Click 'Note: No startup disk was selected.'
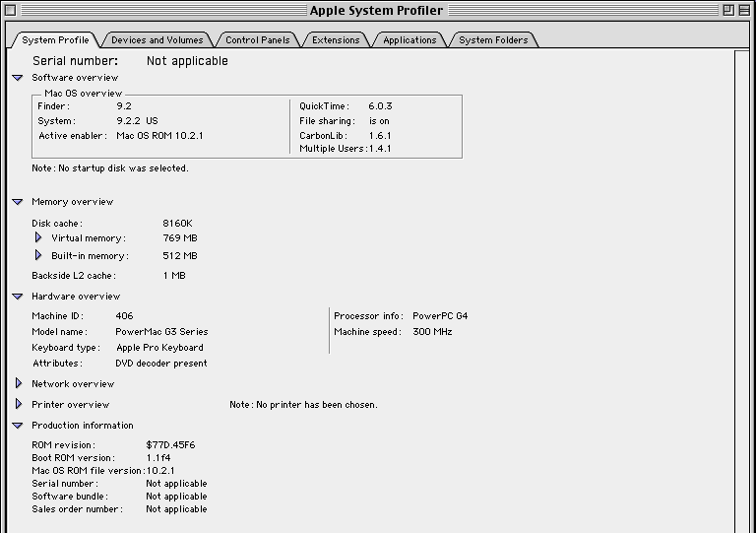 pyautogui.click(x=110, y=168)
